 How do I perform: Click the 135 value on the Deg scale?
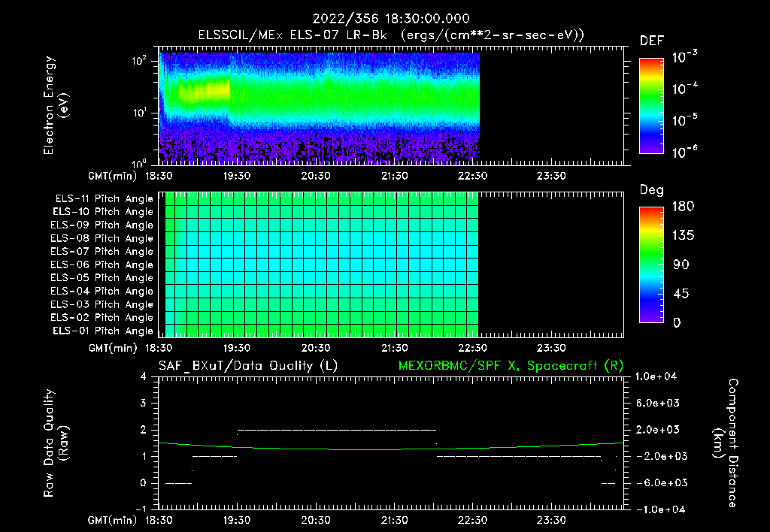click(x=683, y=236)
